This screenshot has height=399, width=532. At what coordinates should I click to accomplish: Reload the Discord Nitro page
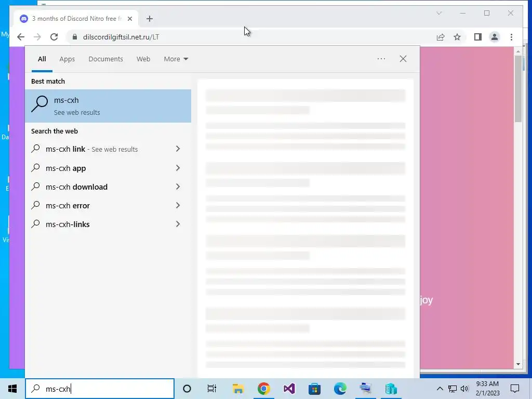point(54,37)
